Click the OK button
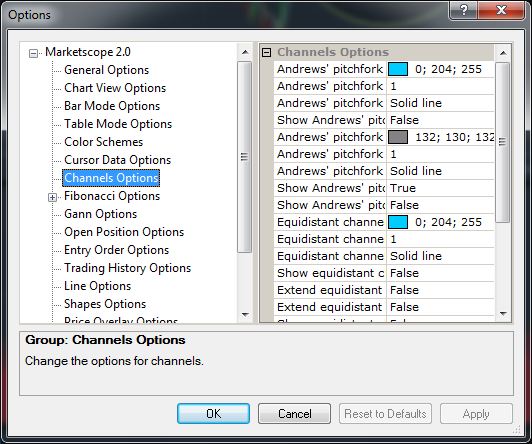 point(213,413)
